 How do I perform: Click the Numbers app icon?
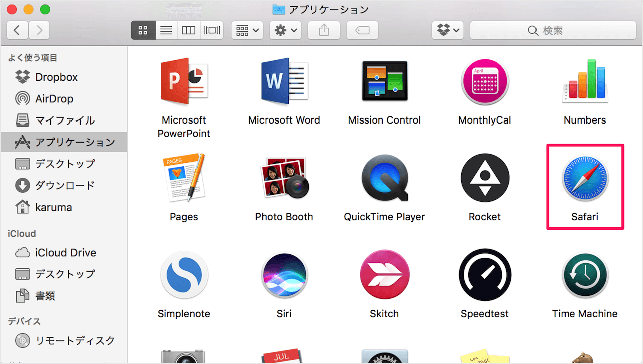pos(585,81)
